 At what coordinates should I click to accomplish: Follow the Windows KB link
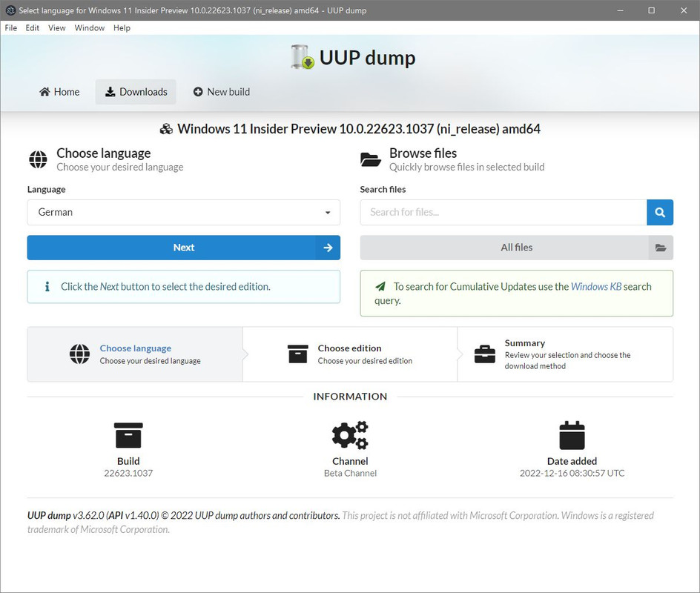pos(596,286)
